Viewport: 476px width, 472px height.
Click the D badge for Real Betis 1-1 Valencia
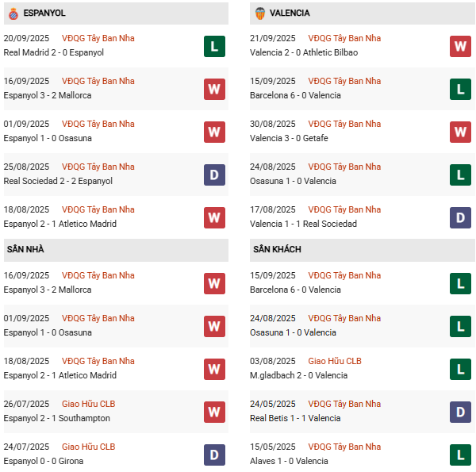click(461, 412)
